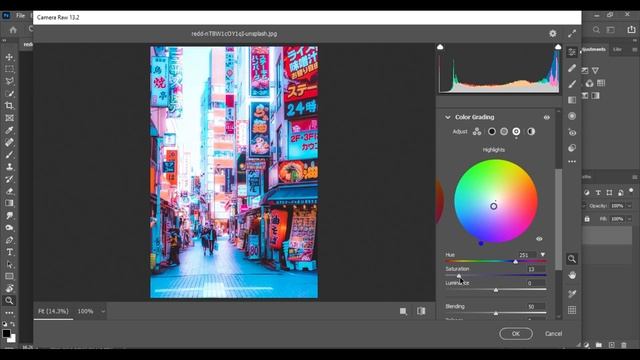This screenshot has width=640, height=360.
Task: Toggle eye icon beside the color wheel
Action: tap(539, 239)
